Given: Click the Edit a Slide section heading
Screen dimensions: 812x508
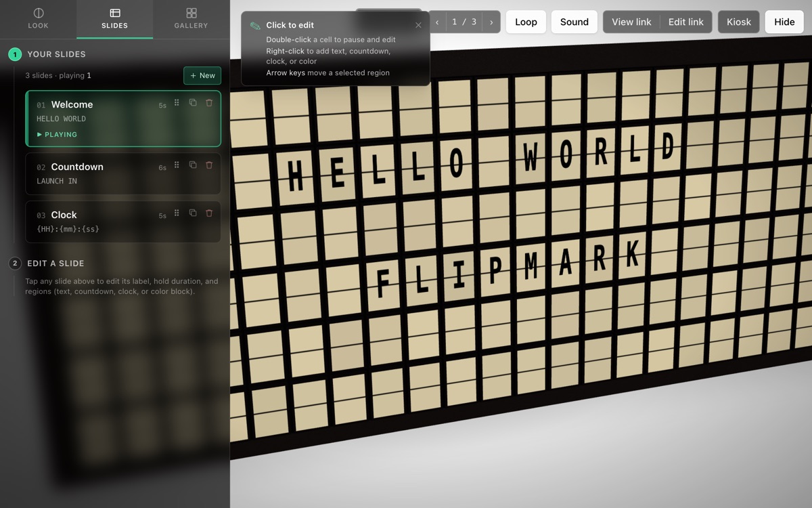Looking at the screenshot, I should pyautogui.click(x=55, y=263).
